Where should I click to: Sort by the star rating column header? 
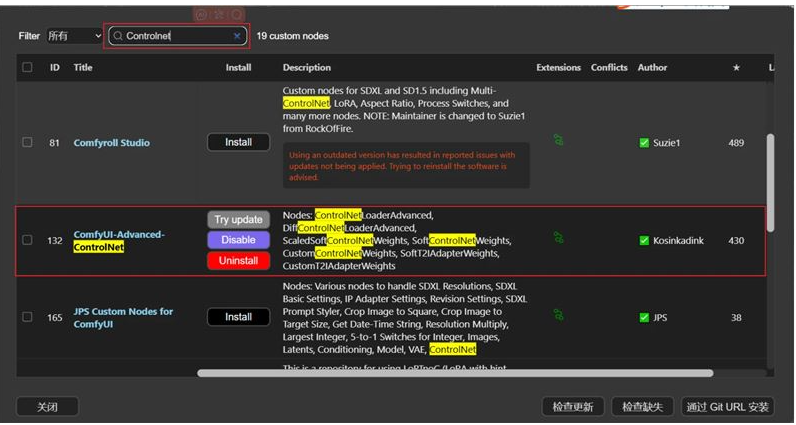(x=736, y=68)
